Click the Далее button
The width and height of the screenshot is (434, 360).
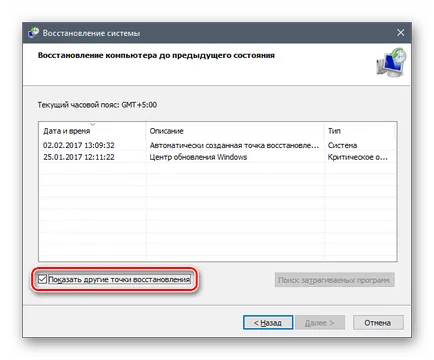[x=320, y=323]
